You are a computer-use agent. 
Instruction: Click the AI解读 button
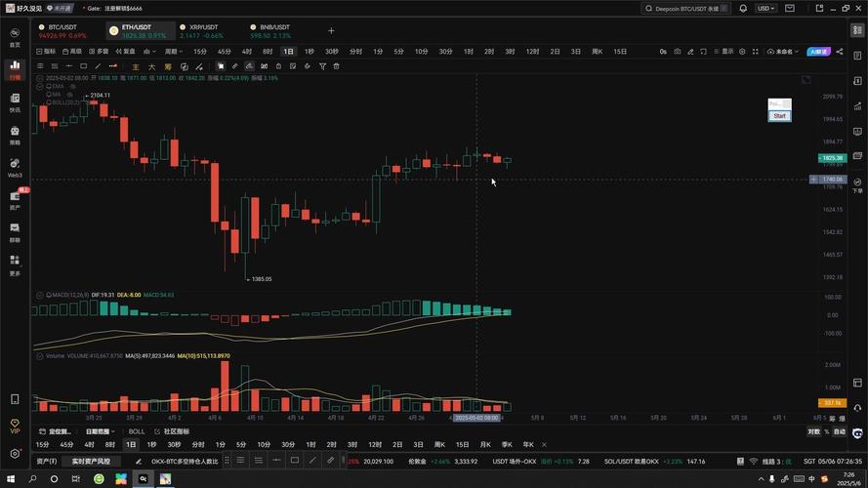coord(818,52)
